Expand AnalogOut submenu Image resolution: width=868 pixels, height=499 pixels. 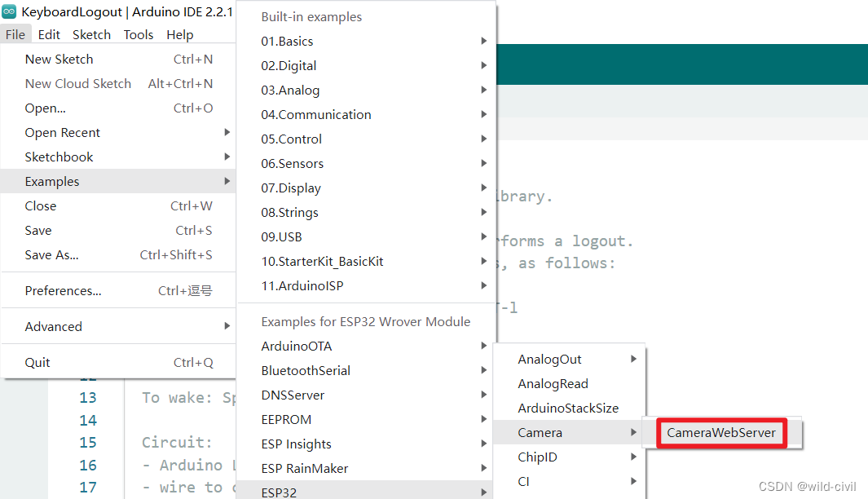569,359
